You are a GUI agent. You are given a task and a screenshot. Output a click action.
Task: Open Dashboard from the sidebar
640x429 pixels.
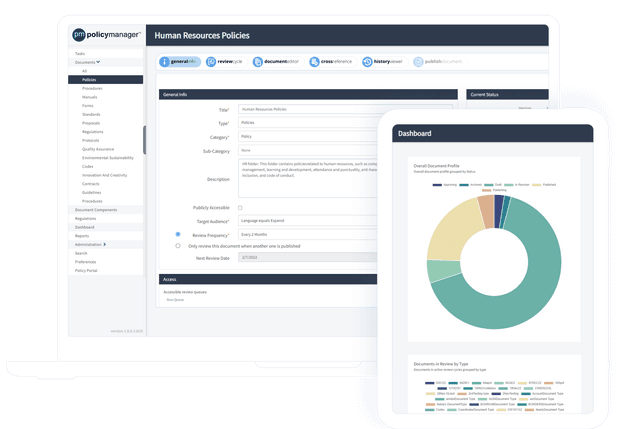point(84,227)
